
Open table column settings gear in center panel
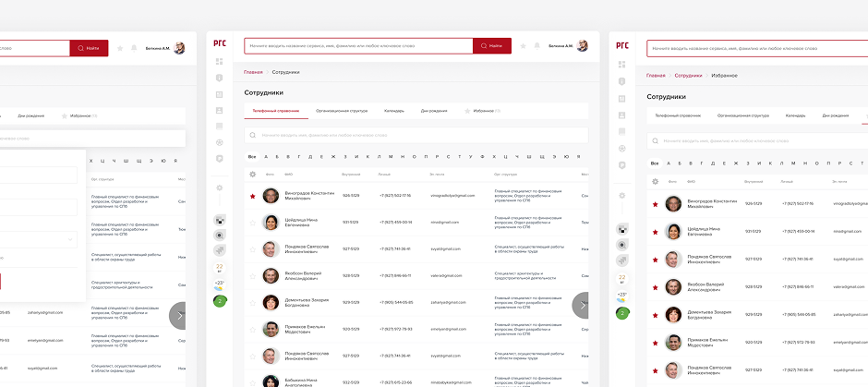click(x=252, y=174)
